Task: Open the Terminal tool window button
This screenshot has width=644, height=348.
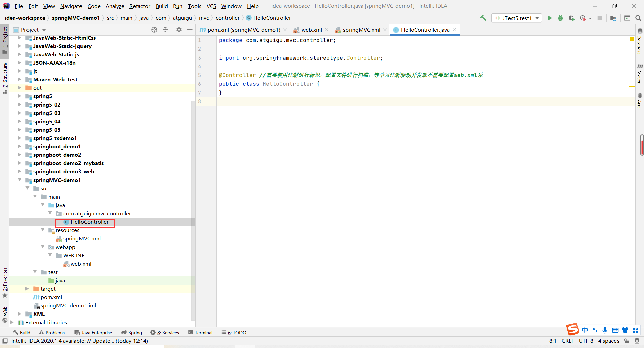Action: click(x=200, y=333)
